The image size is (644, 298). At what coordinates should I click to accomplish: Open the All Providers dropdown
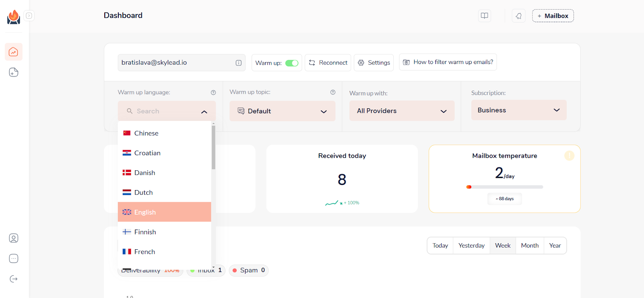[x=402, y=111]
